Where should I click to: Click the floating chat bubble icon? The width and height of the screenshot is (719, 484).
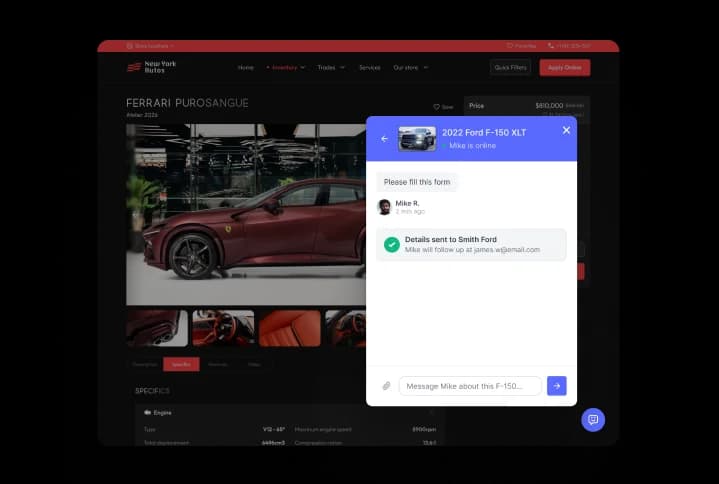[x=593, y=420]
